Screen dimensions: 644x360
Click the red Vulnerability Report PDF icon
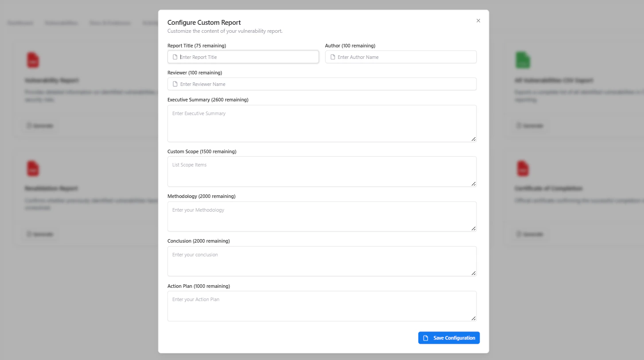pyautogui.click(x=33, y=60)
